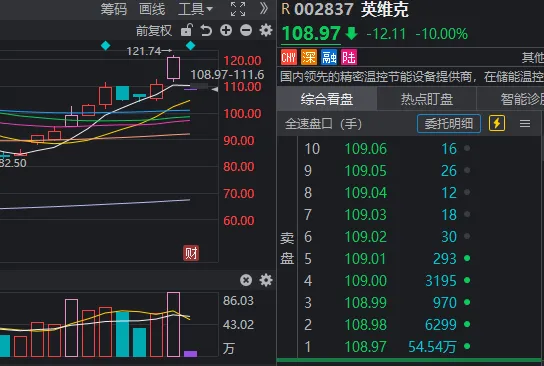Select sell level 2 price 108.98
This screenshot has width=544, height=366.
point(366,325)
